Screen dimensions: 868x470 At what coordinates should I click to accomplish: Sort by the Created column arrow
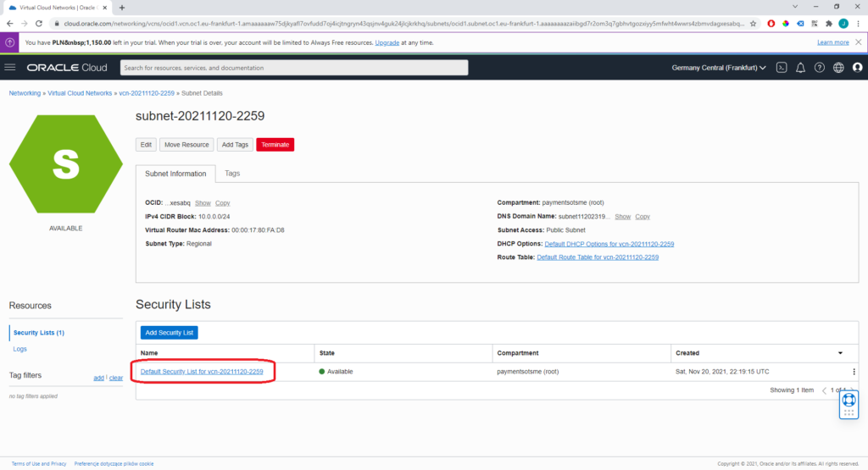point(840,353)
